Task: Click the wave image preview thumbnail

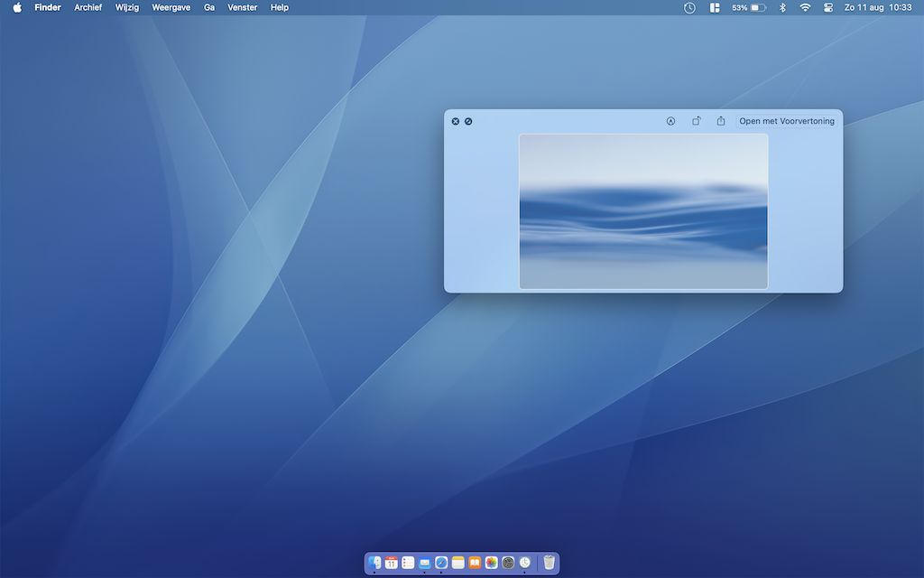Action: [643, 211]
